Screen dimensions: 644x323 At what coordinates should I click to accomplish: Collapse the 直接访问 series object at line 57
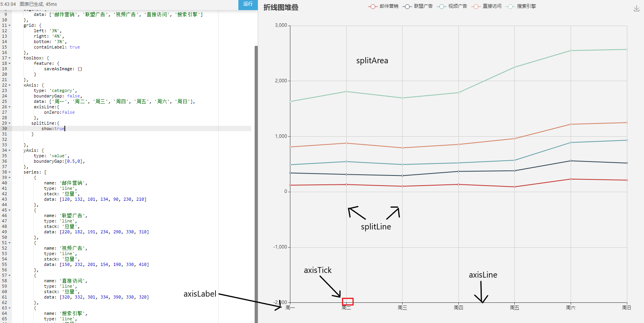(10, 275)
